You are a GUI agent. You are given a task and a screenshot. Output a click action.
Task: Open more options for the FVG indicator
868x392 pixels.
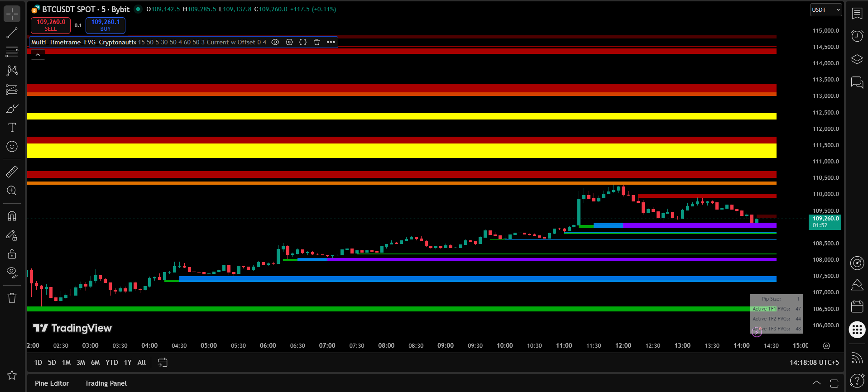click(331, 42)
